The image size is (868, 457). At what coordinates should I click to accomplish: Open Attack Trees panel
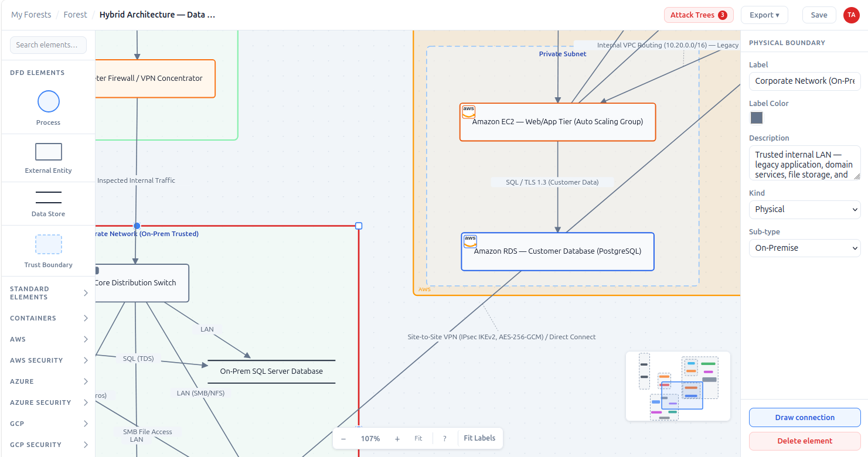coord(699,15)
